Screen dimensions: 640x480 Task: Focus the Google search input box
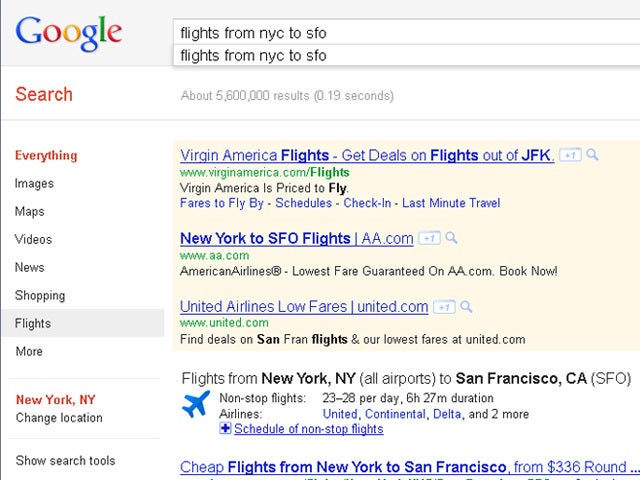pos(400,32)
